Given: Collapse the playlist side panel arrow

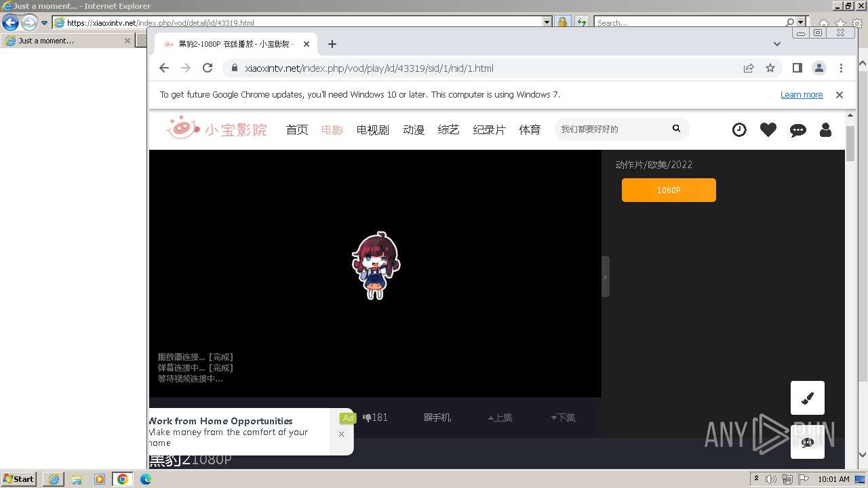Looking at the screenshot, I should 606,277.
